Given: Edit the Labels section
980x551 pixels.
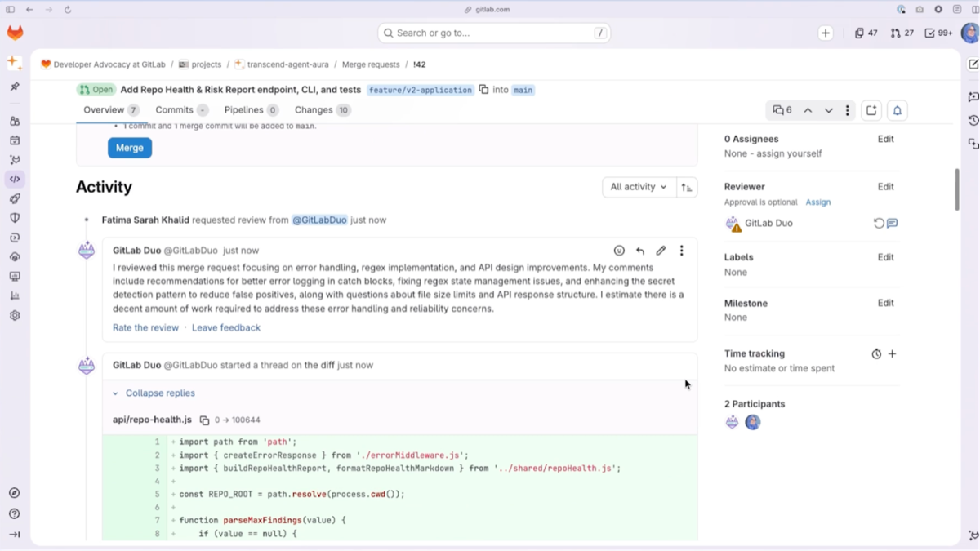Looking at the screenshot, I should [x=886, y=257].
